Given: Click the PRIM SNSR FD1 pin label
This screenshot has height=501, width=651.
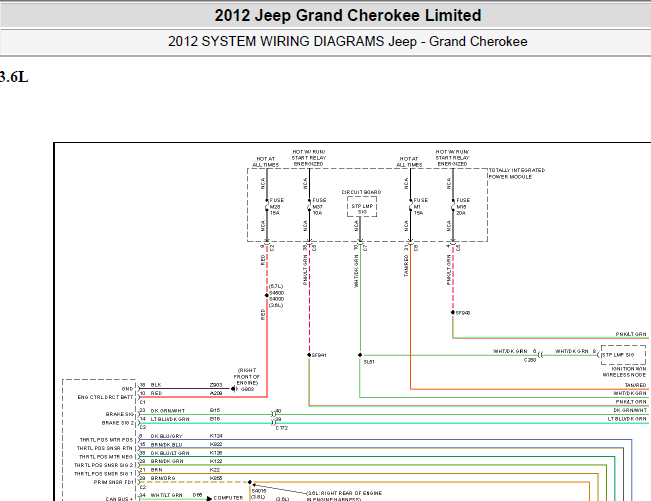Looking at the screenshot, I should tap(111, 481).
